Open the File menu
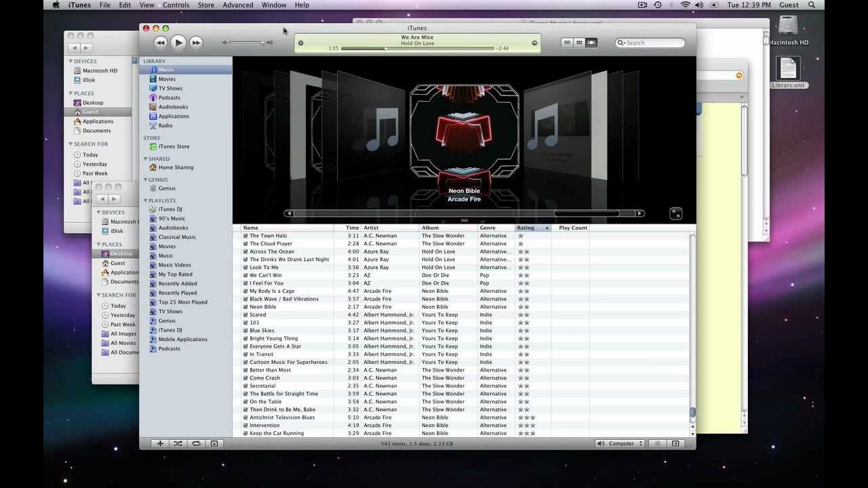This screenshot has height=488, width=868. [x=105, y=5]
